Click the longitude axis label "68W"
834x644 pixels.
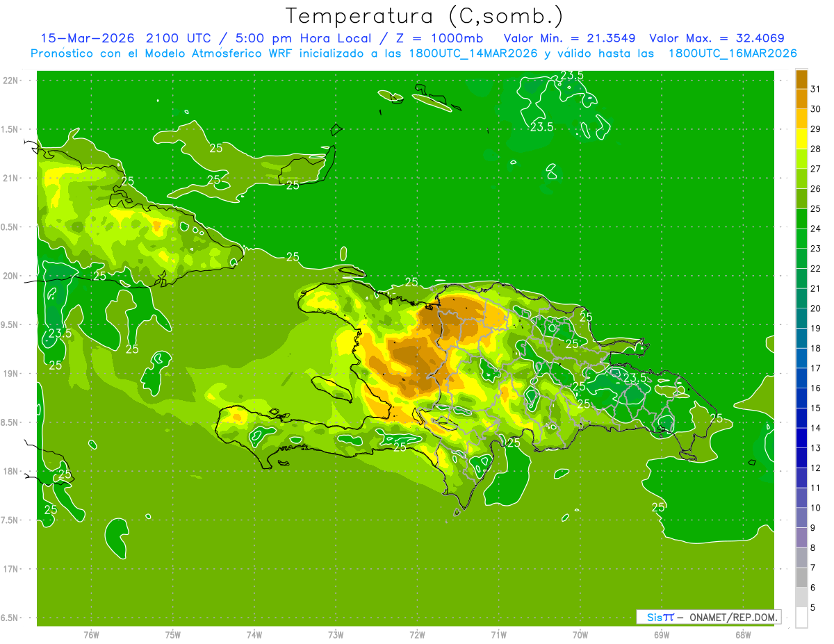[743, 635]
